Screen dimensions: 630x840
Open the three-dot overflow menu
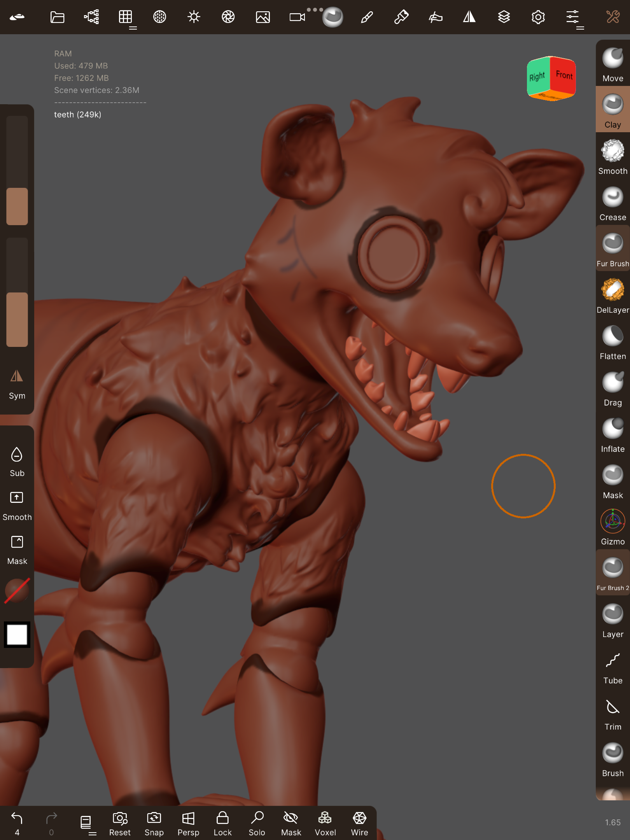pyautogui.click(x=315, y=9)
